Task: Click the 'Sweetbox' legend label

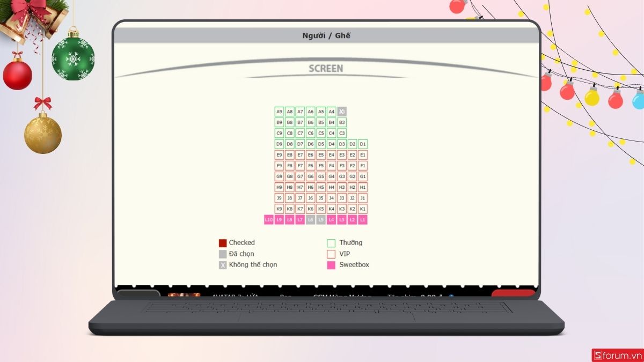Action: point(354,264)
